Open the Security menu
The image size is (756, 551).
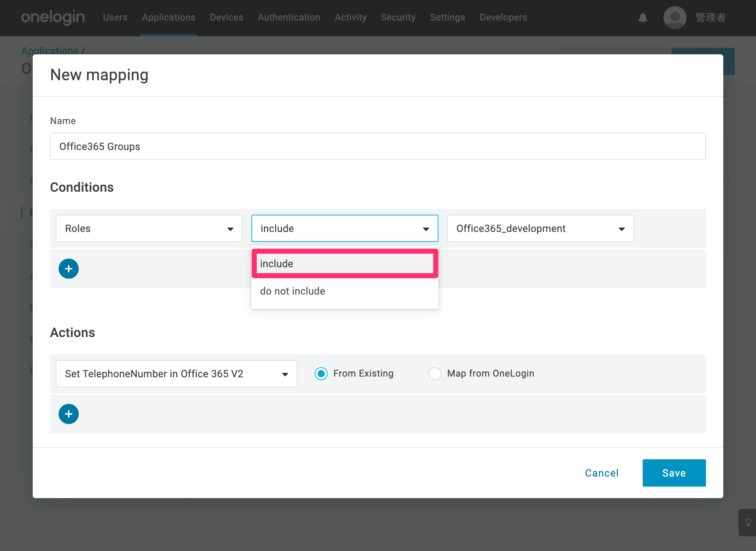[398, 17]
